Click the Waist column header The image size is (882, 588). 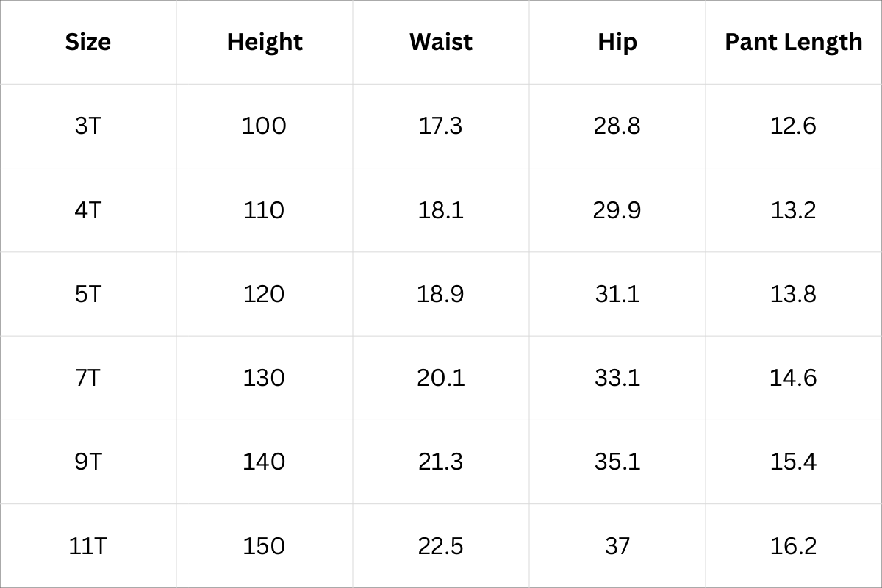441,42
